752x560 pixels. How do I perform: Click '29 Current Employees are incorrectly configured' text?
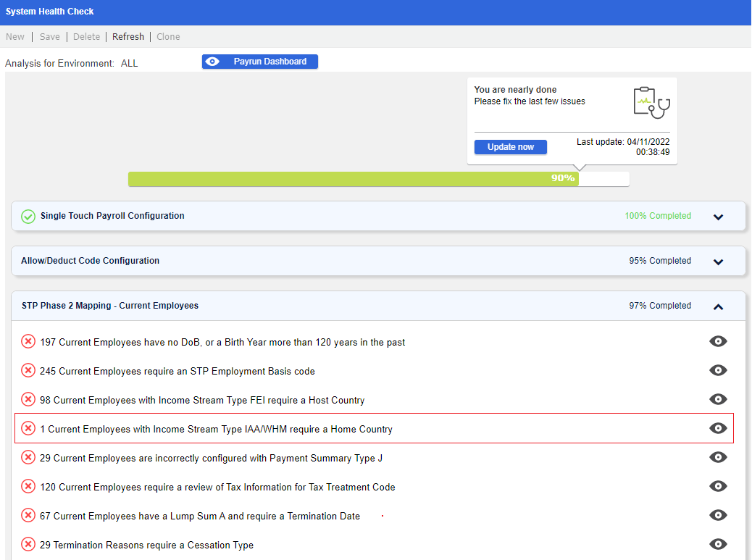coord(211,459)
